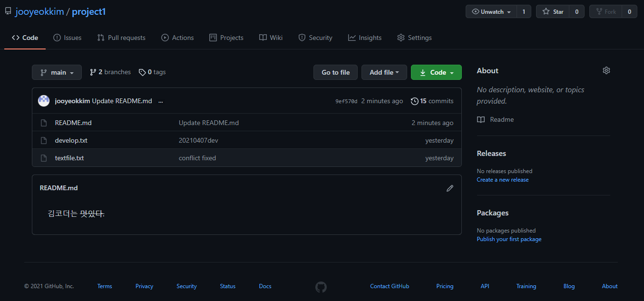Click Contact GitHub in footer

(x=390, y=286)
